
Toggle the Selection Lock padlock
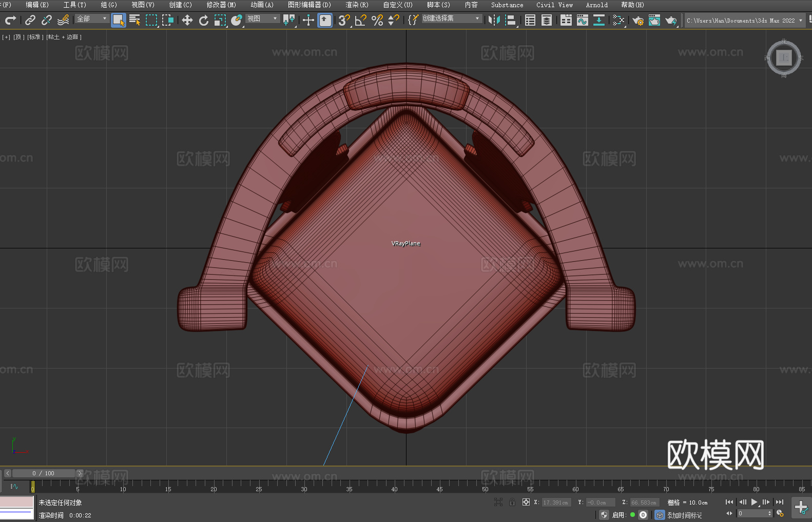[512, 502]
